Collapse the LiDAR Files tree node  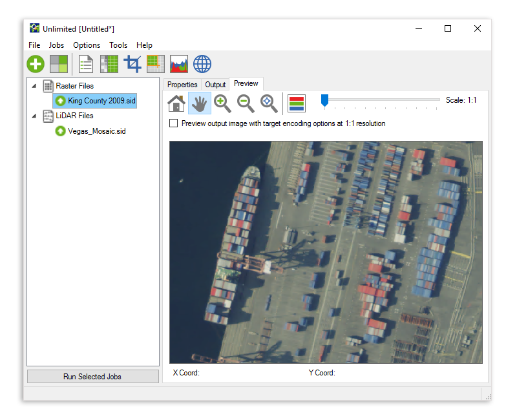click(34, 116)
